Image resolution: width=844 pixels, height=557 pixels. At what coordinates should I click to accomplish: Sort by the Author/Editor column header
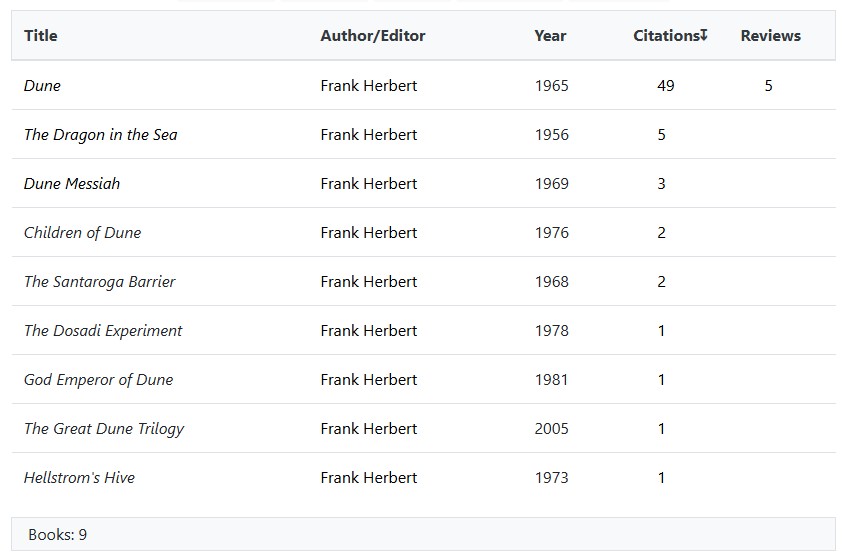coord(373,36)
